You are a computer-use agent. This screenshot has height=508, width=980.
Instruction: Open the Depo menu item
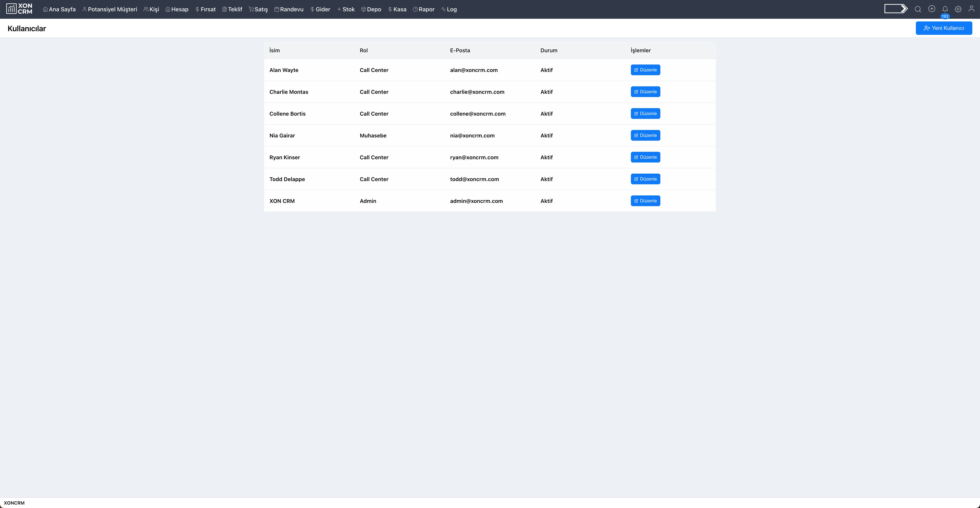click(371, 9)
